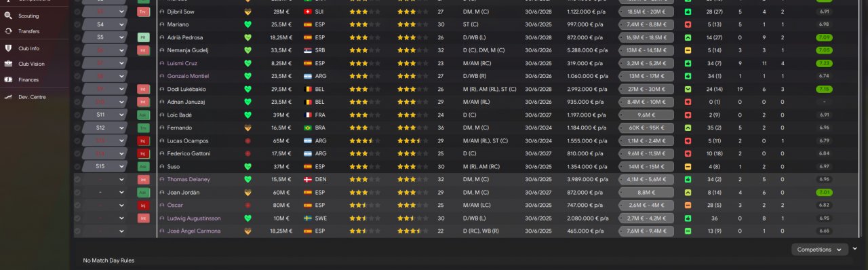This screenshot has height=270, width=868.
Task: Click the Sweden flag in Ludwig Augustinsson's row
Action: click(308, 218)
